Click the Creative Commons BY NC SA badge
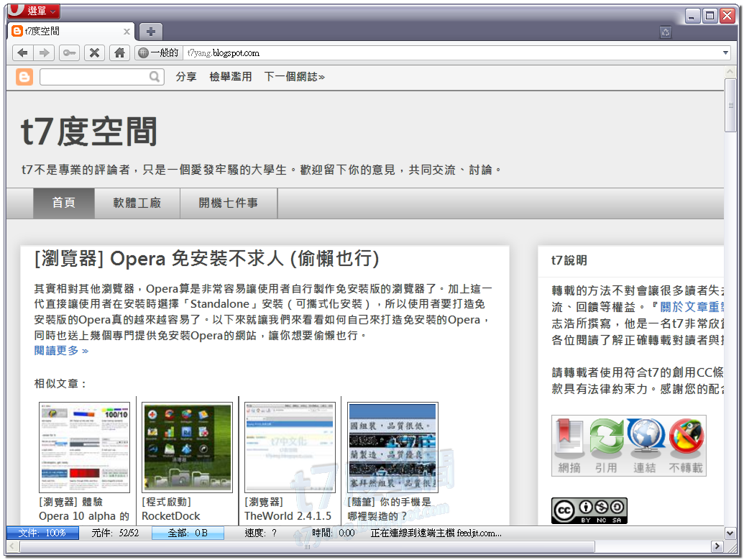 [589, 510]
